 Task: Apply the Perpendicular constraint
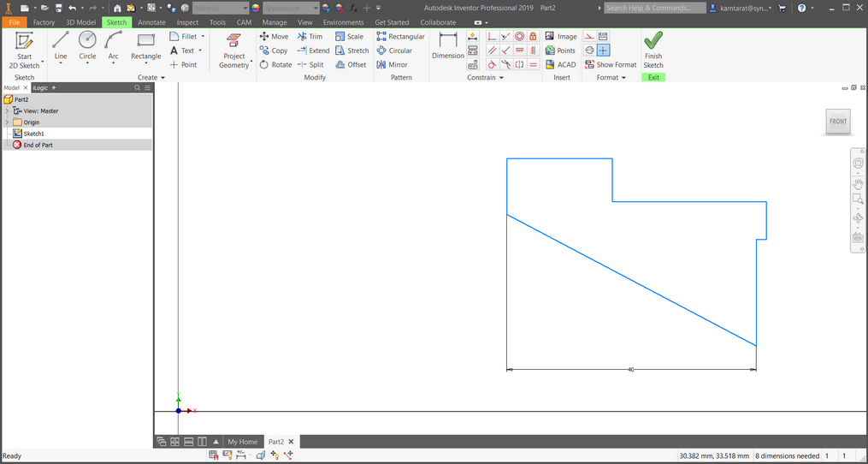tap(505, 51)
